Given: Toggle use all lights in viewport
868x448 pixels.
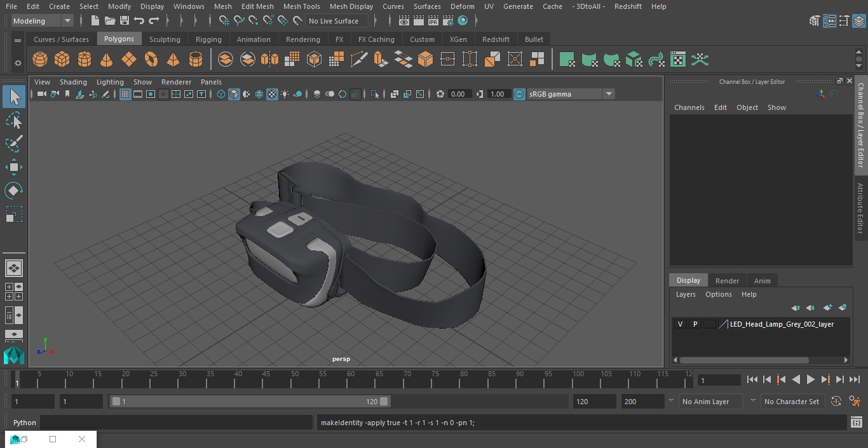Looking at the screenshot, I should pos(285,94).
